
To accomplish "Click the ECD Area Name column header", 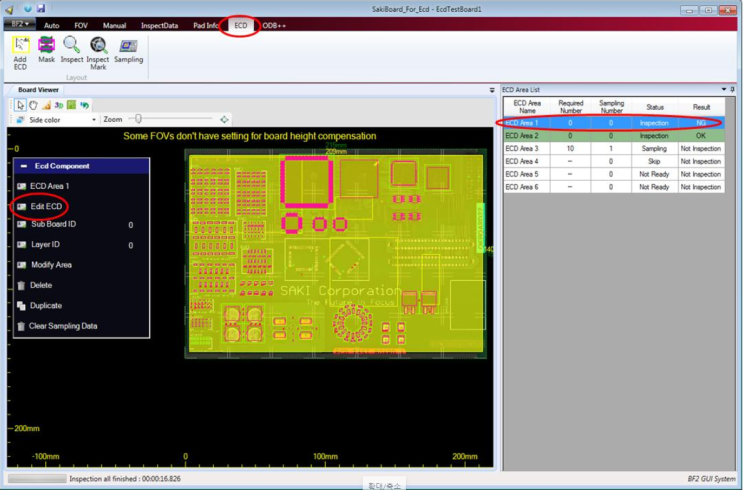I will pyautogui.click(x=527, y=107).
